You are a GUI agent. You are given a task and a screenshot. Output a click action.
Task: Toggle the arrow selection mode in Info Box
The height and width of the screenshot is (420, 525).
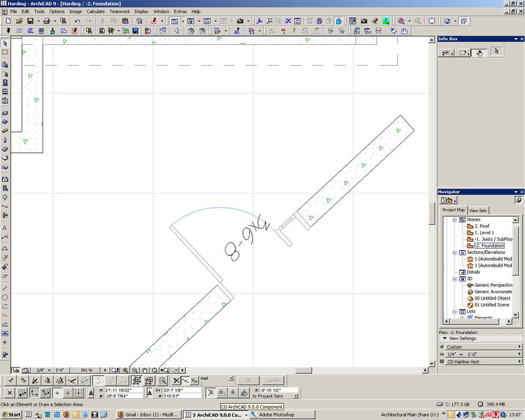tap(496, 52)
